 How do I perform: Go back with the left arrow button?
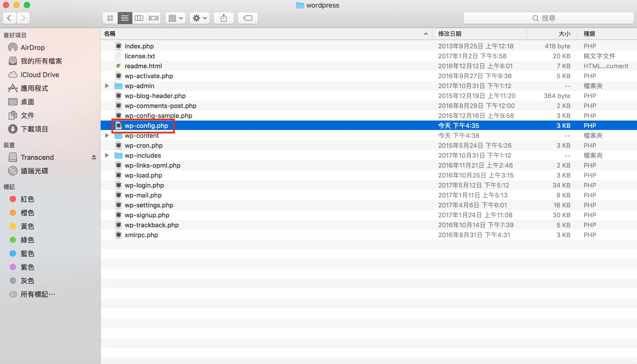pyautogui.click(x=9, y=18)
